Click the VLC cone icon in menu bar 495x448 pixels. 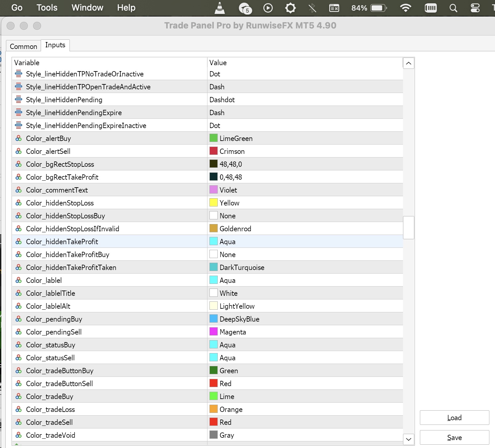pyautogui.click(x=220, y=8)
